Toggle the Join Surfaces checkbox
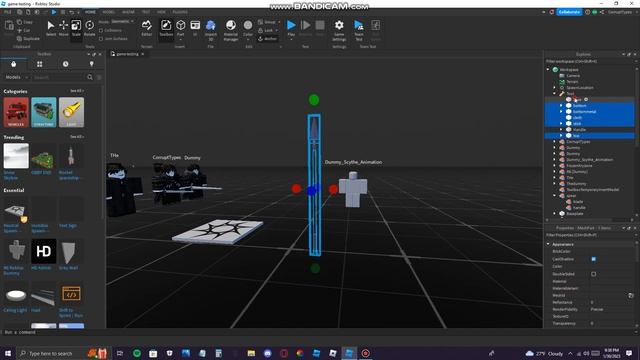 coord(101,39)
